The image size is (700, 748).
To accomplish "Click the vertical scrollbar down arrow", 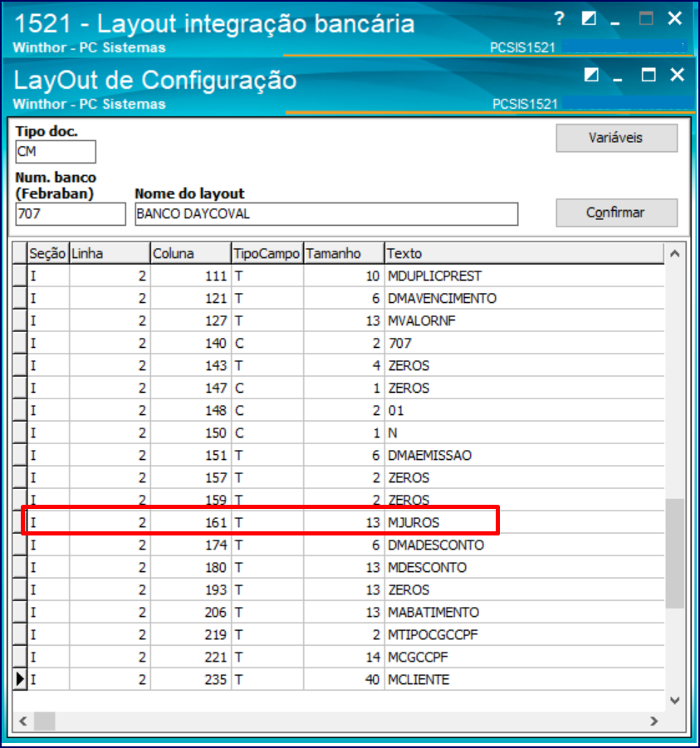I will coord(675,701).
